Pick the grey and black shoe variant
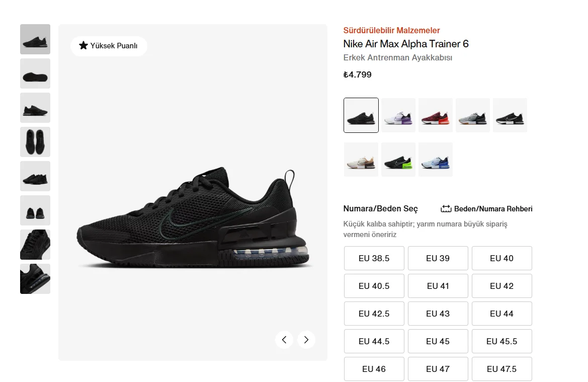Image resolution: width=588 pixels, height=382 pixels. pyautogui.click(x=472, y=115)
